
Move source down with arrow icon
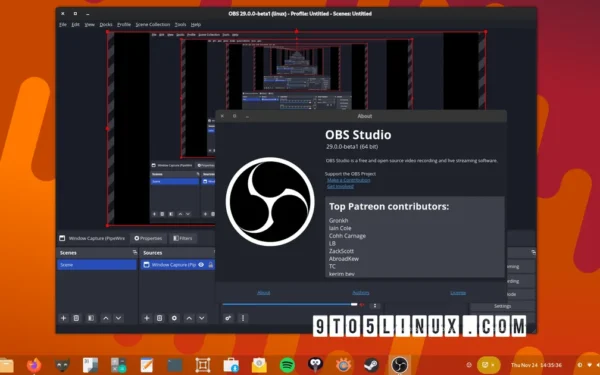[202, 318]
